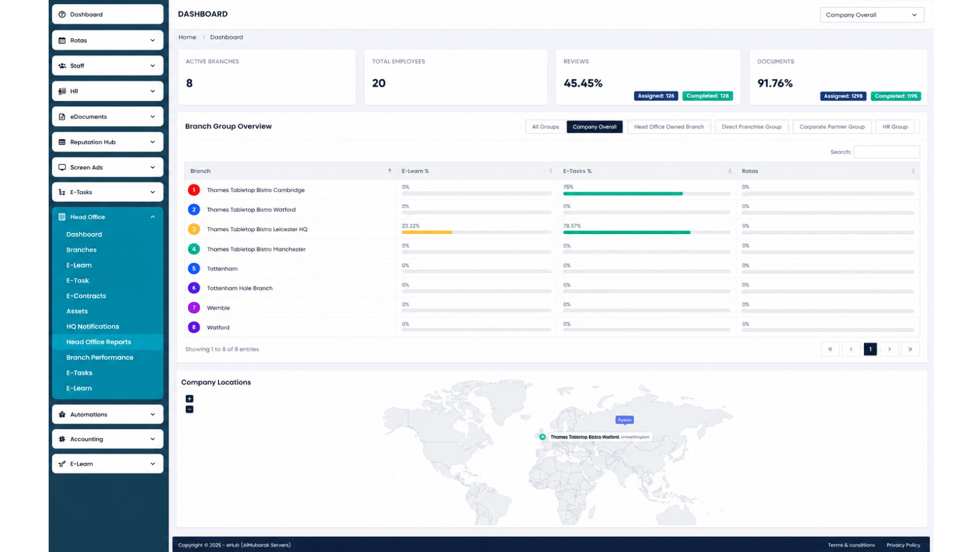The image size is (980, 552).
Task: Click Cambridge E-Tasks 75% progress bar
Action: [x=646, y=194]
